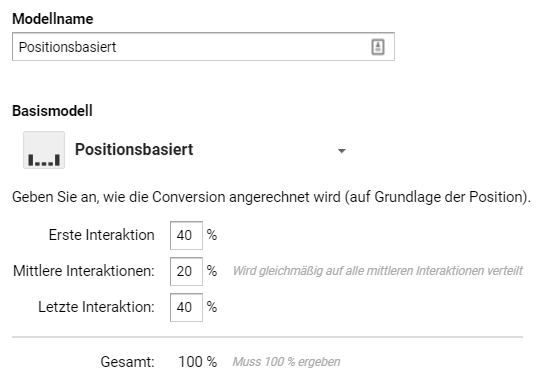Click the Mittlere Interaktionen label

click(x=84, y=271)
